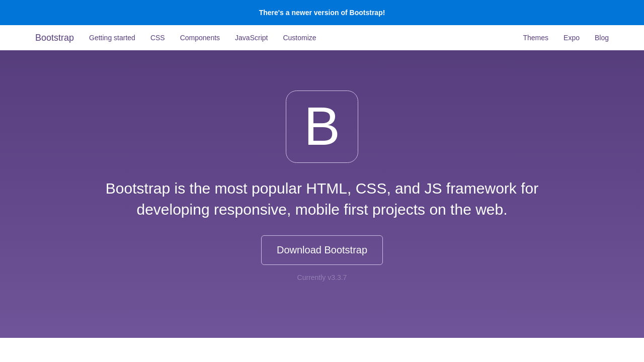Select Customize in the navigation bar
This screenshot has height=362, width=644.
pyautogui.click(x=299, y=38)
